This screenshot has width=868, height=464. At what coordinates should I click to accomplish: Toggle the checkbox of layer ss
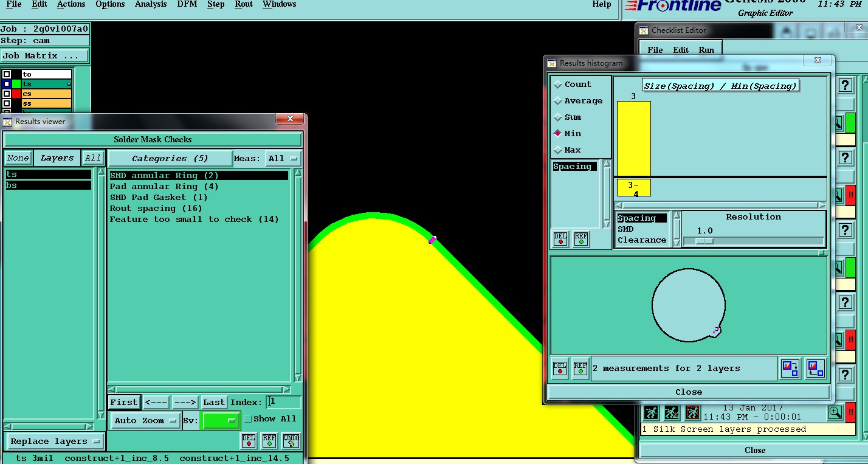pos(7,103)
